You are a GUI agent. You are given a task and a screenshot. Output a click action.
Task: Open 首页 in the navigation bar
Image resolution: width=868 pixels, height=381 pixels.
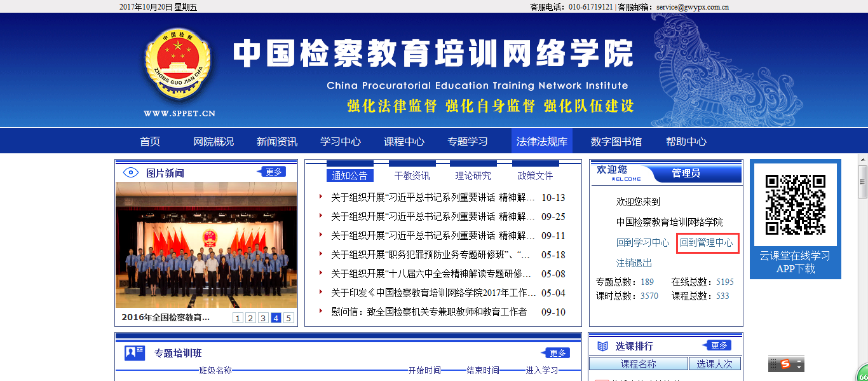[150, 141]
